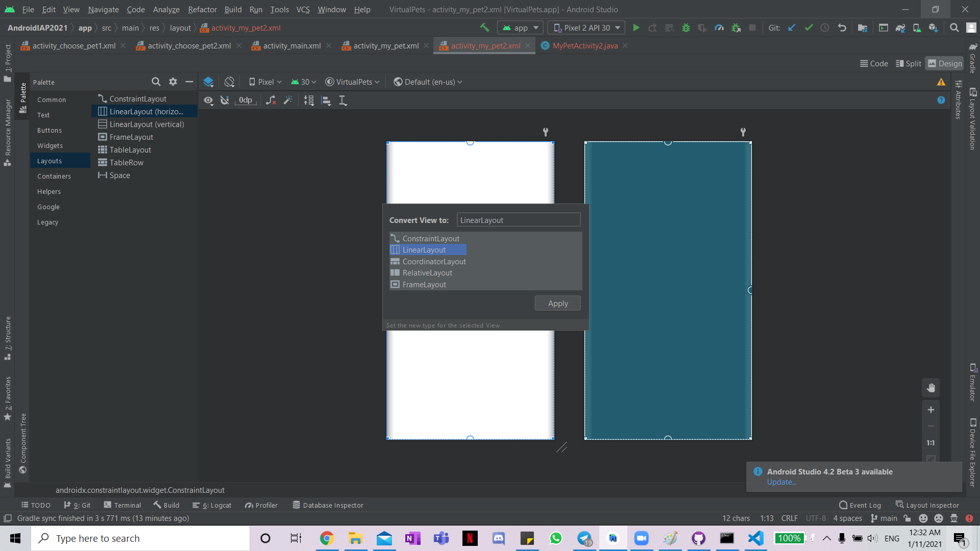The width and height of the screenshot is (980, 551).
Task: Click the Pan hand tool
Action: (x=930, y=388)
